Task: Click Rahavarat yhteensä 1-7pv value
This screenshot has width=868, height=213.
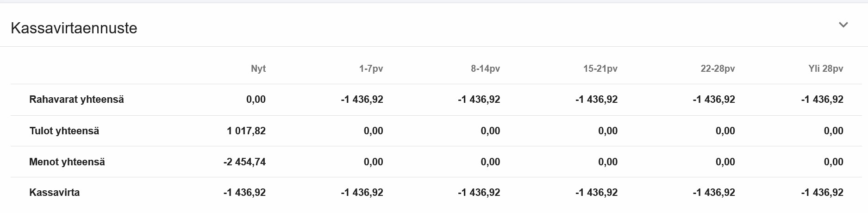Action: pyautogui.click(x=362, y=100)
